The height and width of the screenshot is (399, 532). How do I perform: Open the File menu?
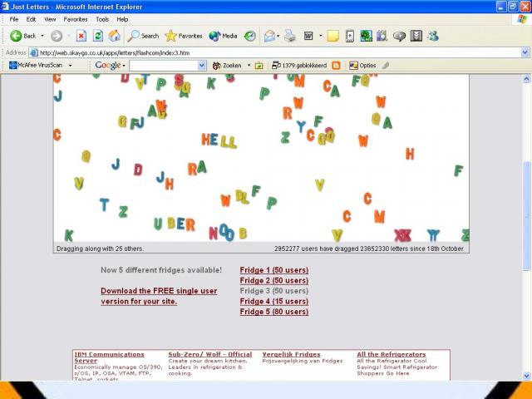[14, 19]
